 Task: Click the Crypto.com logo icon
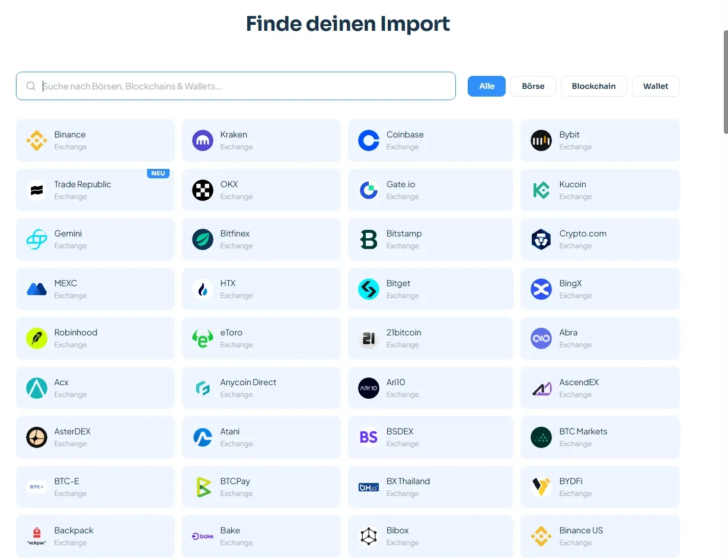(541, 239)
